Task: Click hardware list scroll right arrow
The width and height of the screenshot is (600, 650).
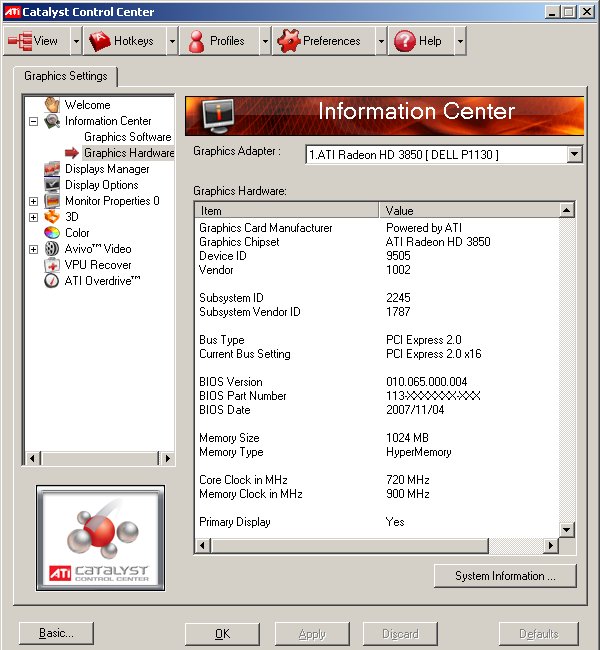Action: tap(551, 545)
